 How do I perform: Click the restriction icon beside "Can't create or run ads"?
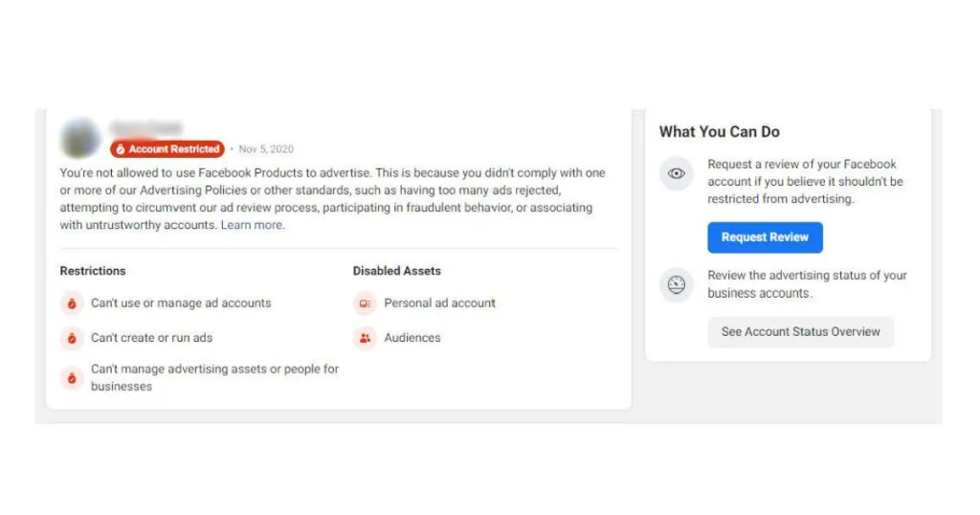click(x=71, y=338)
